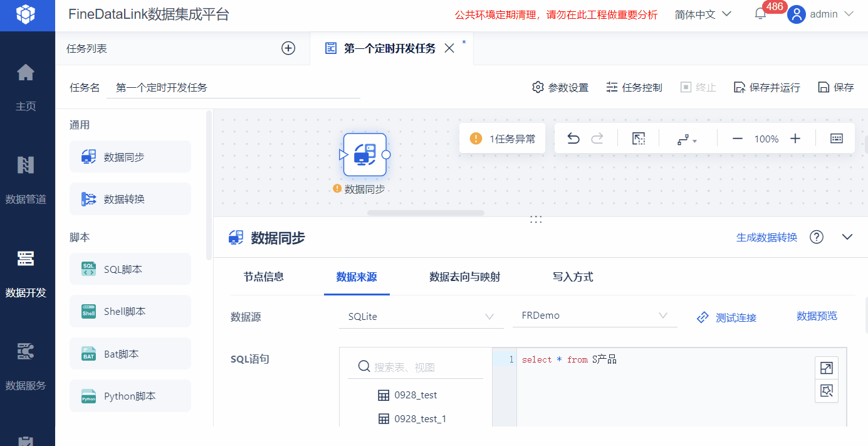Viewport: 868px width, 446px height.
Task: Open 参数设置 settings
Action: 560,88
